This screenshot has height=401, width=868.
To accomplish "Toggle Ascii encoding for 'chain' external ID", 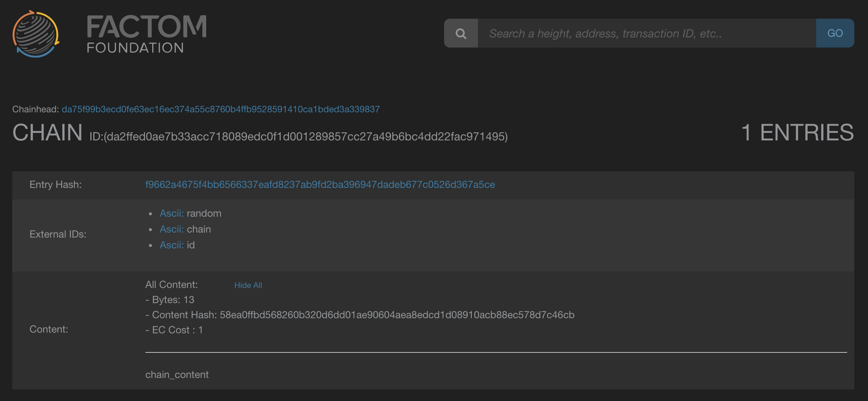I will click(x=172, y=229).
